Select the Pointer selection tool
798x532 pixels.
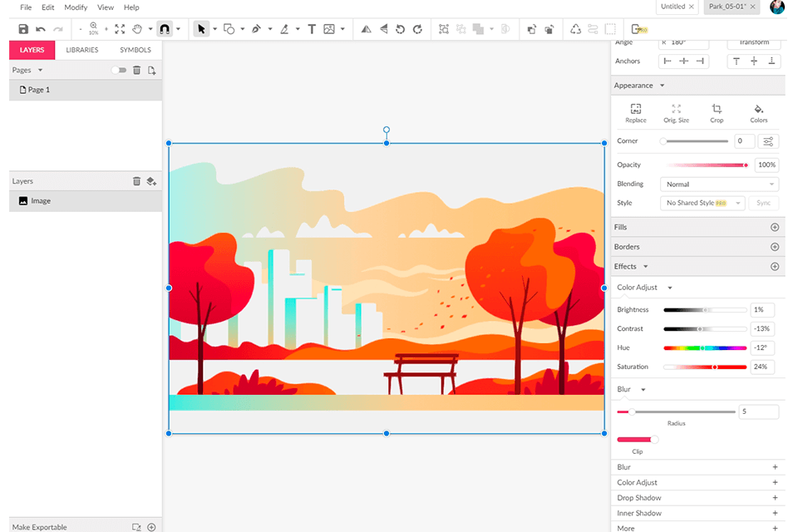[201, 29]
